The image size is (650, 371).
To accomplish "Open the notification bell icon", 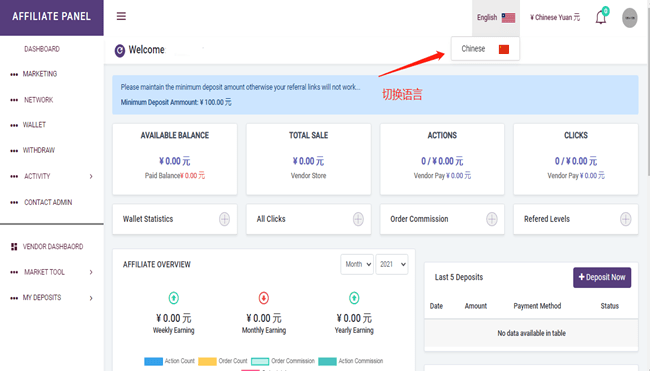I will click(x=601, y=17).
